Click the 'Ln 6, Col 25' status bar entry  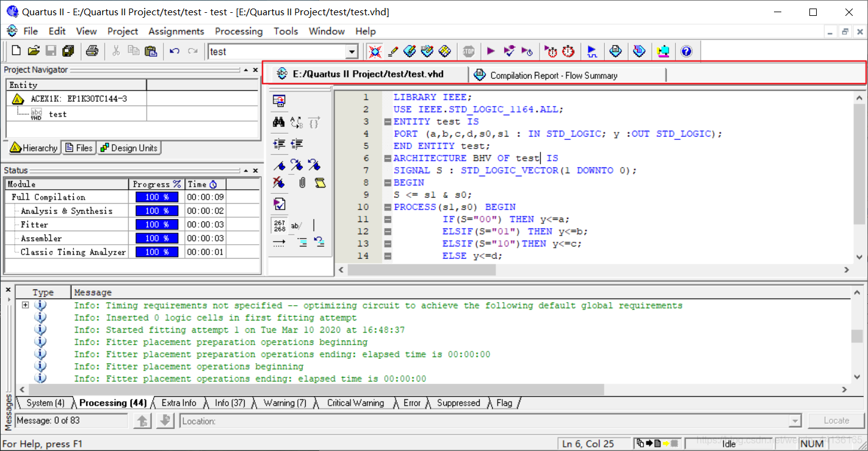coord(588,444)
